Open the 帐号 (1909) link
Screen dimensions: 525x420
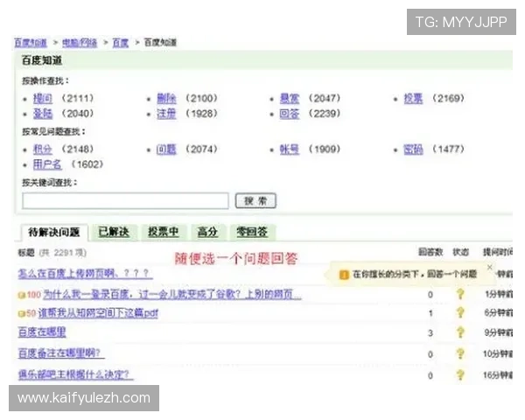click(290, 149)
